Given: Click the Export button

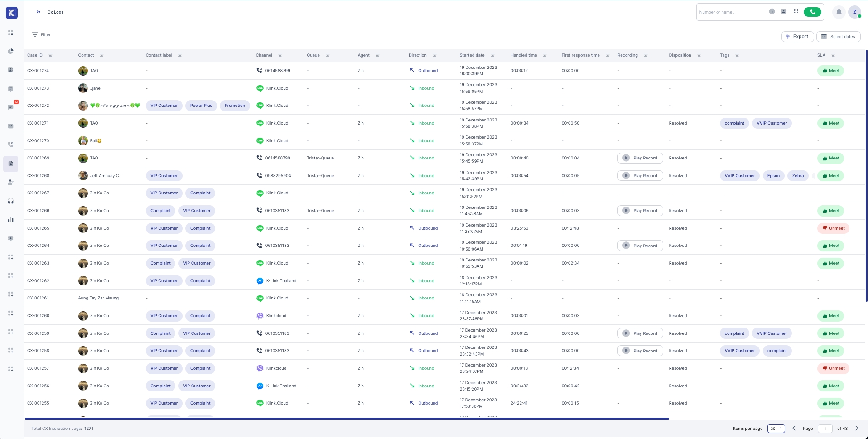Looking at the screenshot, I should [x=797, y=37].
